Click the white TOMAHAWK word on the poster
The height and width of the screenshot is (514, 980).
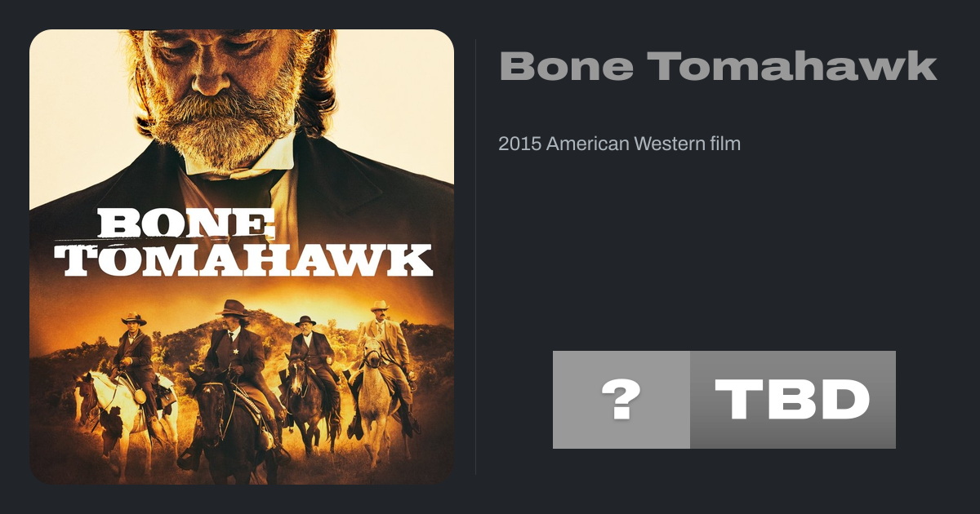tap(248, 261)
